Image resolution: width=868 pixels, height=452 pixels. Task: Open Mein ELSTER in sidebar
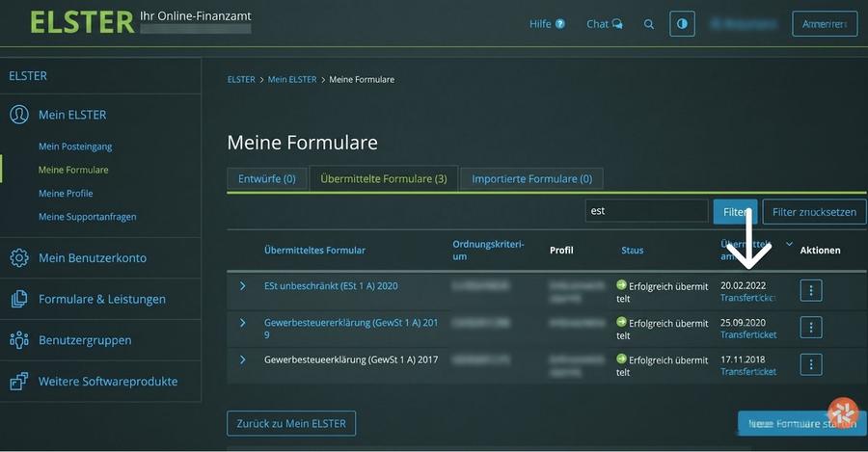point(72,115)
